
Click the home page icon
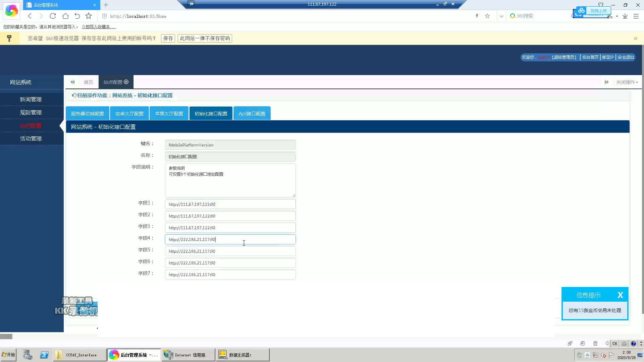click(65, 16)
